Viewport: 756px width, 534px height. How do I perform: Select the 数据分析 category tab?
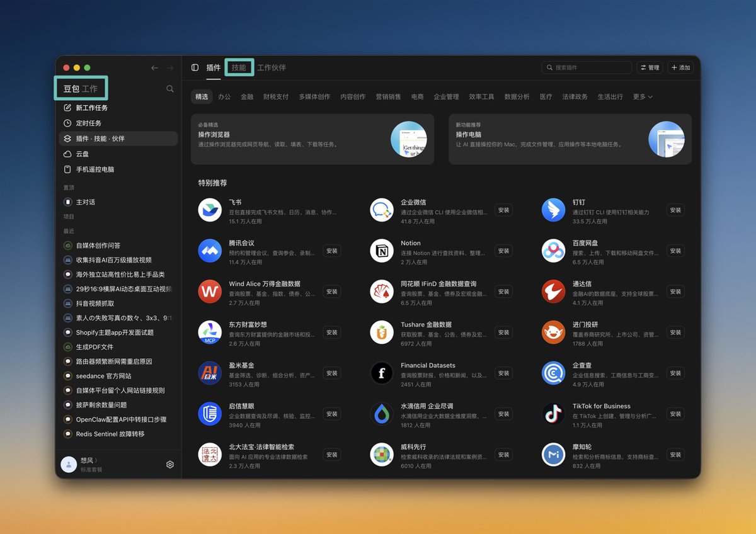517,97
